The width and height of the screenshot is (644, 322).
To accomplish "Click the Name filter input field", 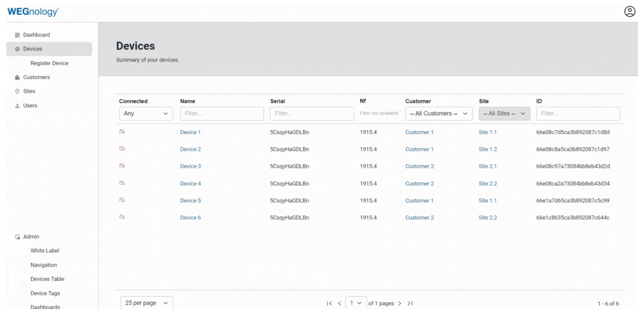I will click(x=222, y=113).
